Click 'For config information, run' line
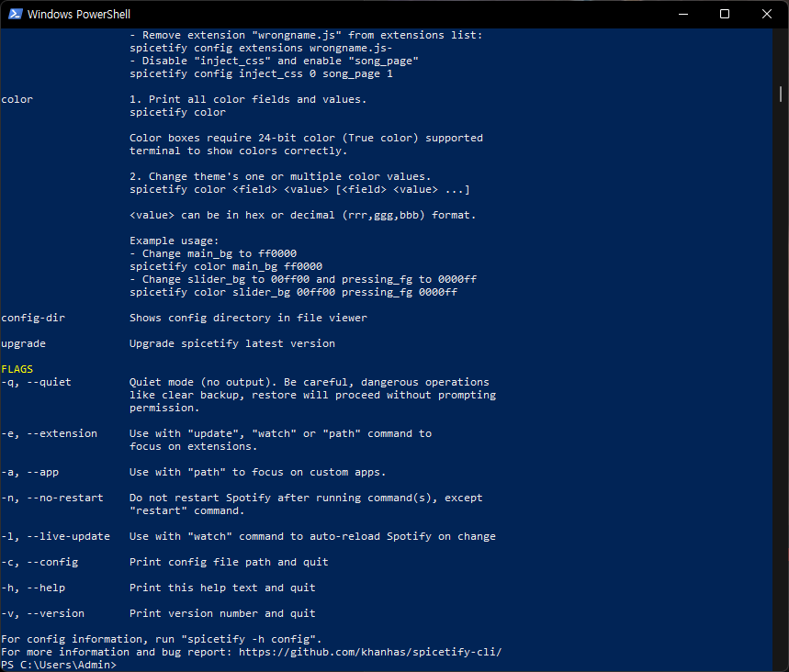789x672 pixels. pyautogui.click(x=162, y=639)
